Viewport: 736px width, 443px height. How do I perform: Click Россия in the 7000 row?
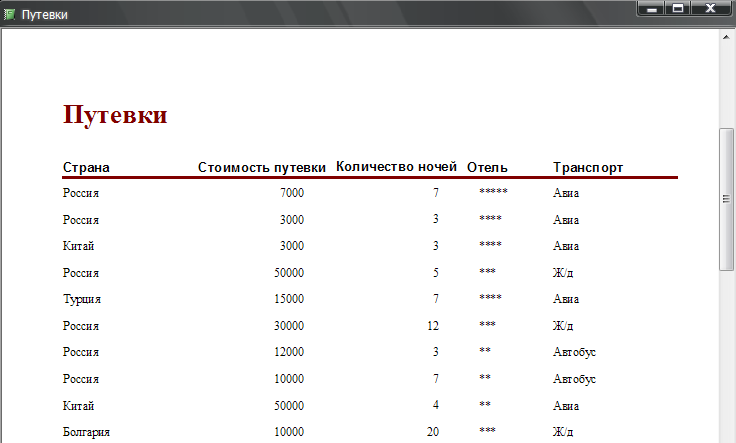pos(81,193)
